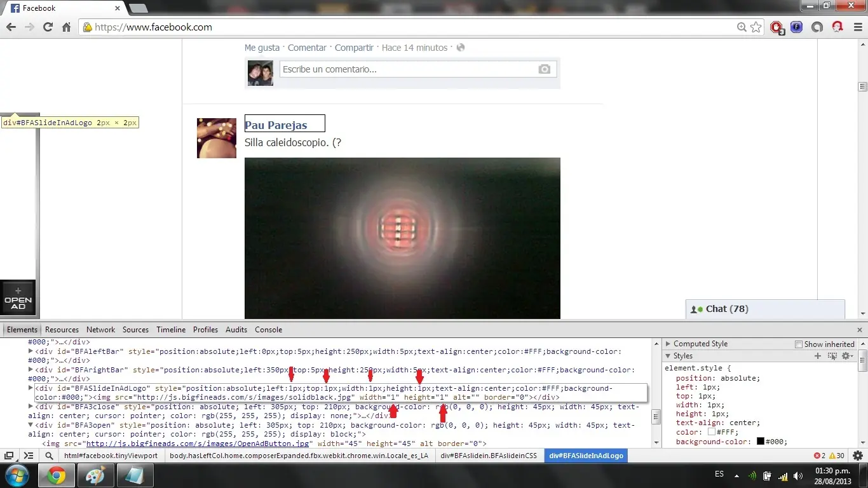Open the OpenAdButton.jpg image URL link
This screenshot has width=868, height=488.
click(198, 444)
